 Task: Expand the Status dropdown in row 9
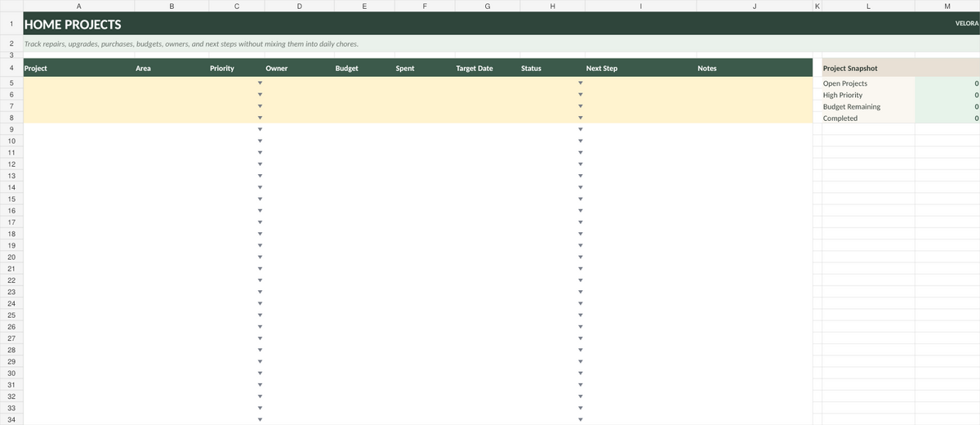581,129
